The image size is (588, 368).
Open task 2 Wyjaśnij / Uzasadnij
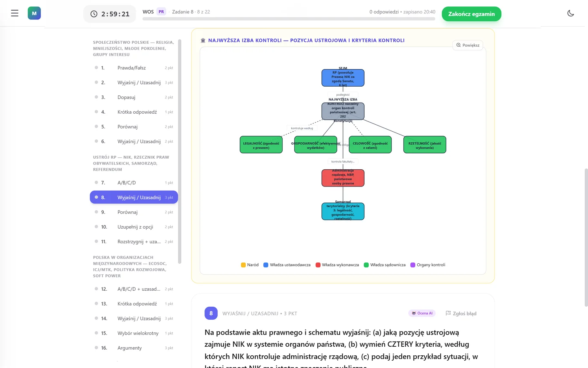(x=134, y=83)
